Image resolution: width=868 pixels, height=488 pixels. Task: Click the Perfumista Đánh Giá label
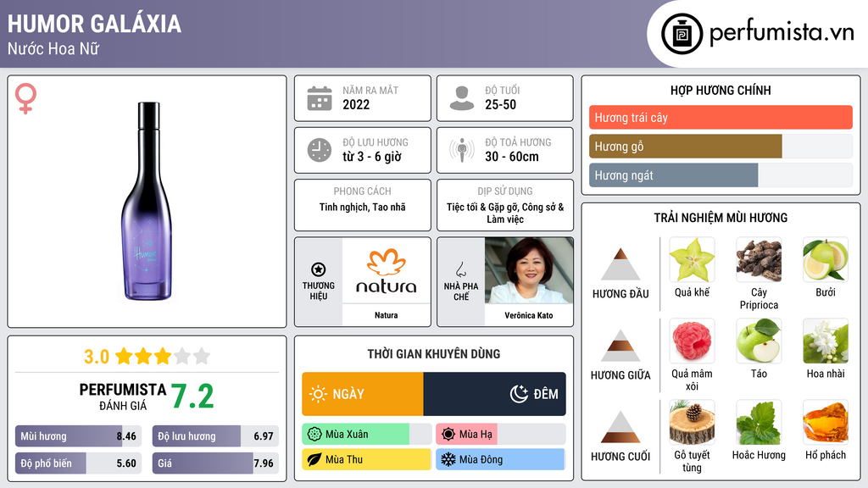click(123, 396)
